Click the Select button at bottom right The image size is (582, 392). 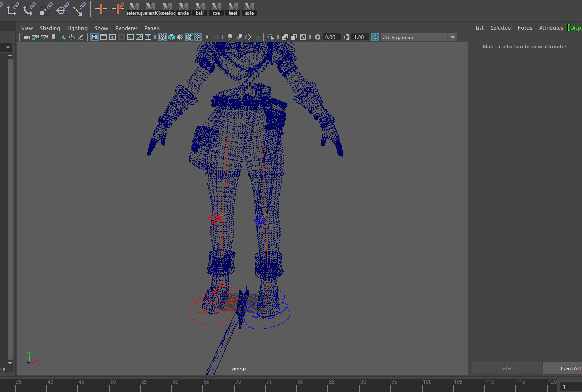pyautogui.click(x=507, y=368)
